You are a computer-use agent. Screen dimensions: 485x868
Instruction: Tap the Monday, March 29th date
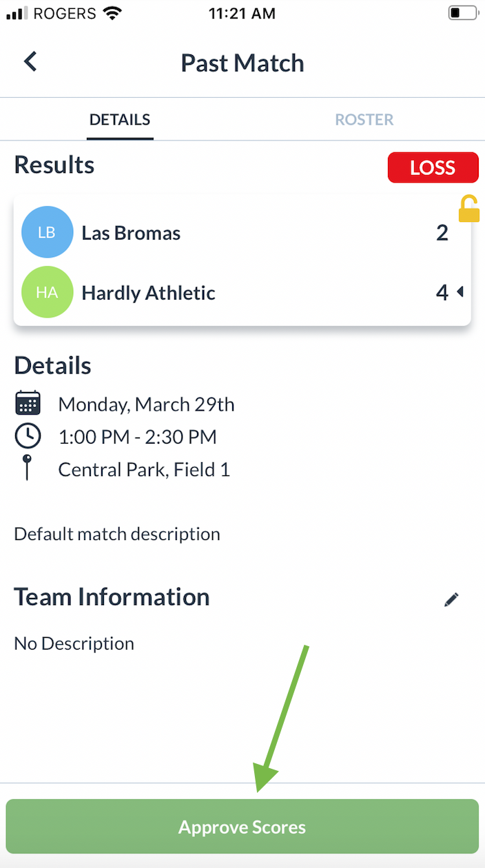coord(146,404)
